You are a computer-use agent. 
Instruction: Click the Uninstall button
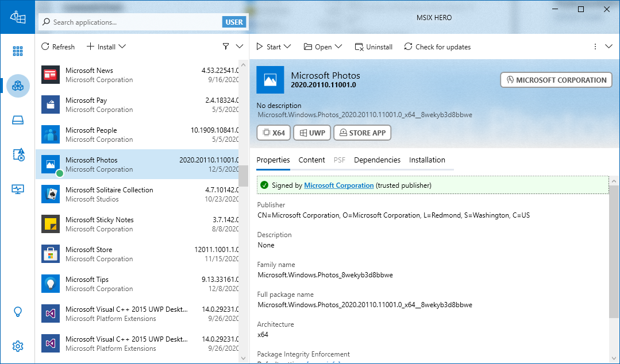(373, 47)
